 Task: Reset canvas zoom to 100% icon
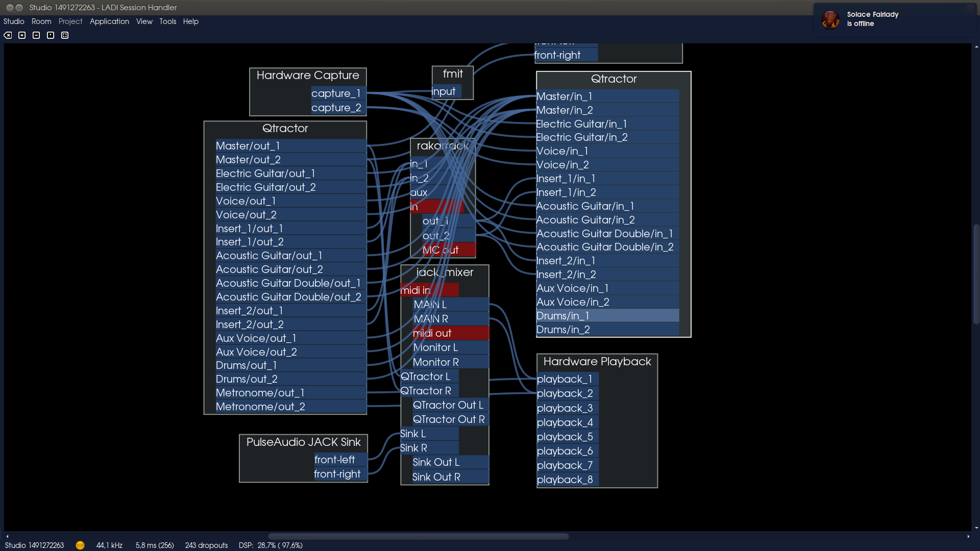(x=51, y=35)
